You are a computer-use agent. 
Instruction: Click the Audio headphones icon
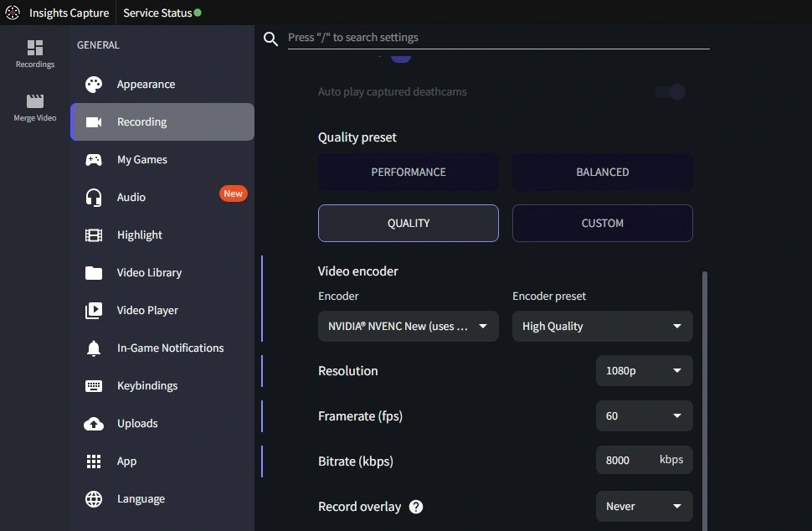[x=94, y=197]
